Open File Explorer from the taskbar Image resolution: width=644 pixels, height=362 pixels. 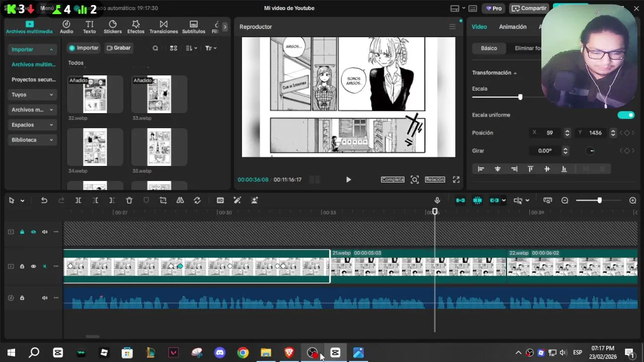(266, 352)
